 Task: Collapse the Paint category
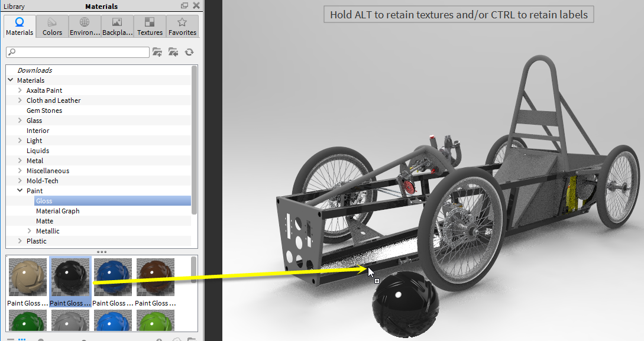pos(20,190)
